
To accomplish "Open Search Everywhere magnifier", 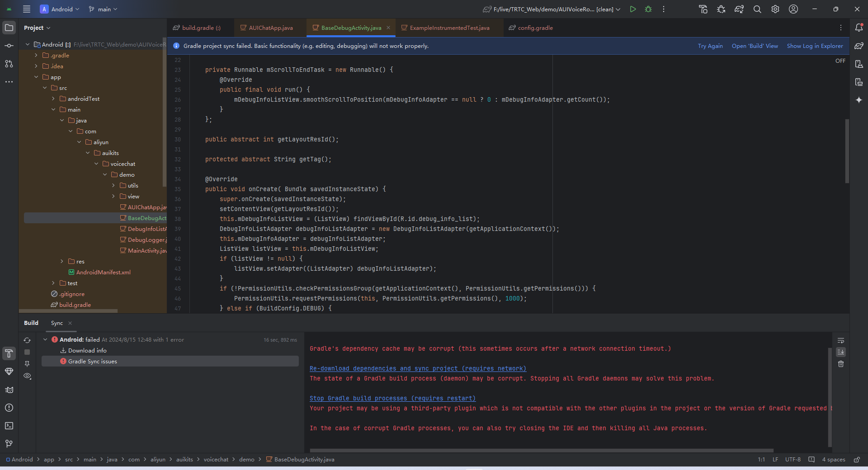I will [x=757, y=9].
